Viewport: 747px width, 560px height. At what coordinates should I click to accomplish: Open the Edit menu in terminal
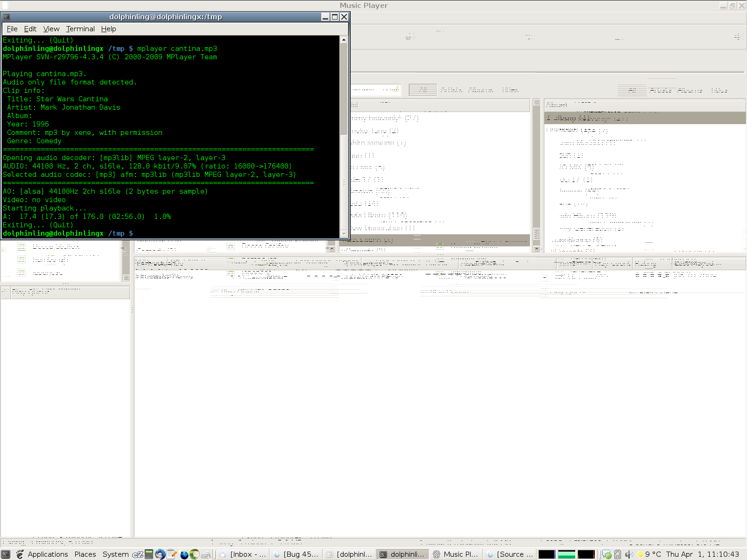pos(30,29)
